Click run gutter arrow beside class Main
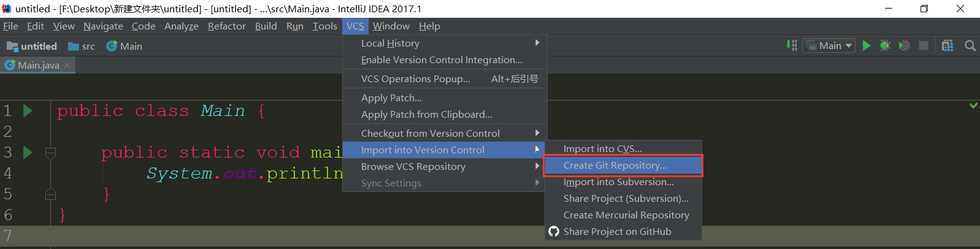 coord(28,110)
